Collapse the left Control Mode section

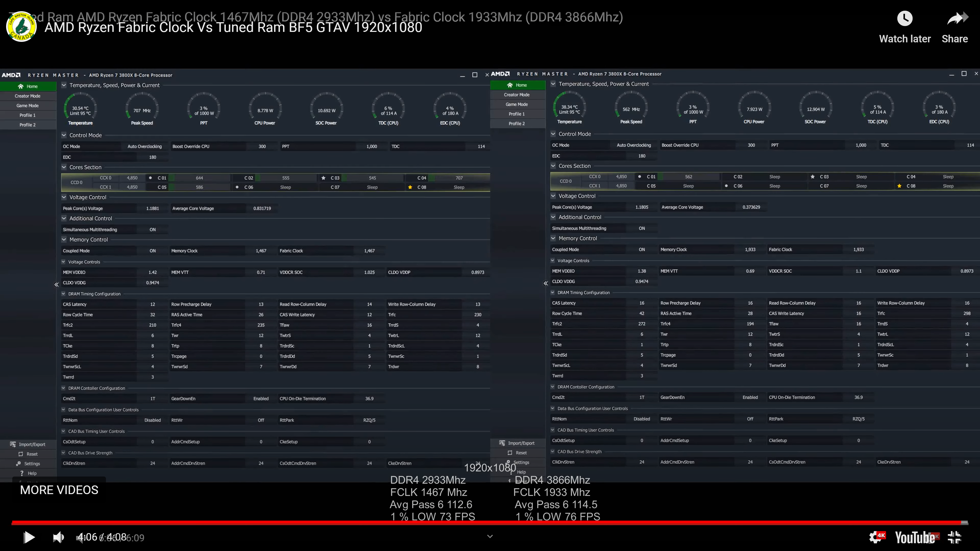coord(64,135)
